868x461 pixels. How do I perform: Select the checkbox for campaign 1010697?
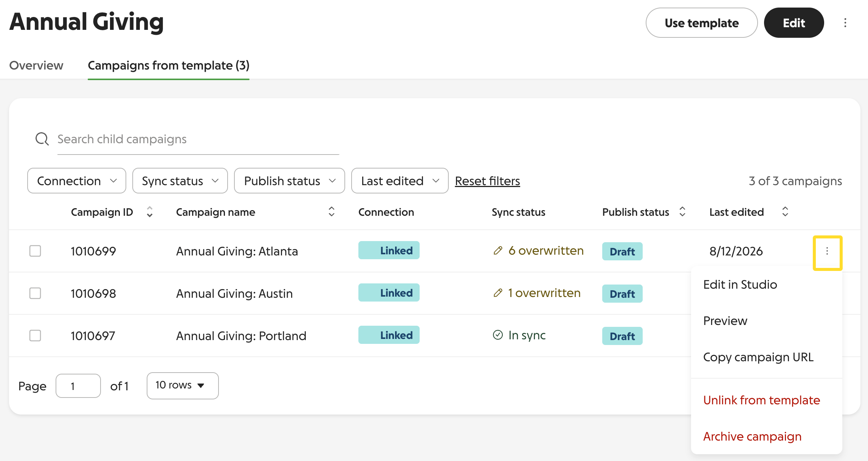pos(35,336)
